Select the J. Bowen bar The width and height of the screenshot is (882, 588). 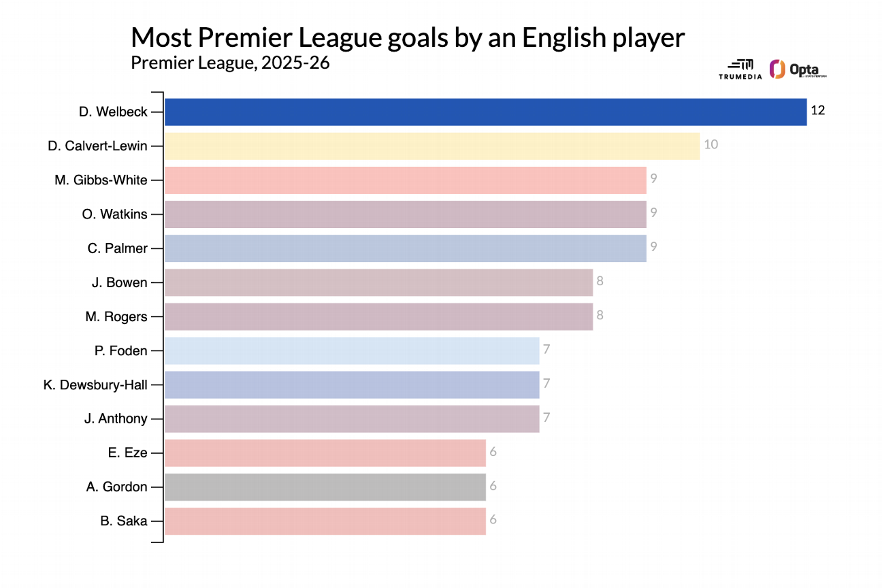click(378, 282)
